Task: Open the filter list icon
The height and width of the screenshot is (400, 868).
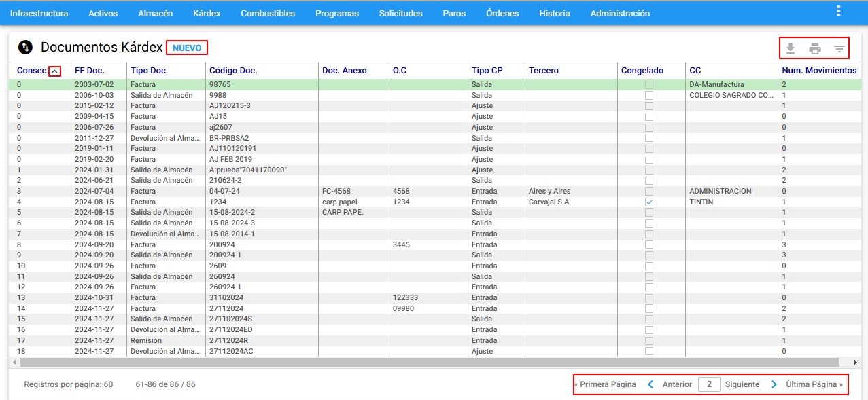Action: click(x=839, y=48)
